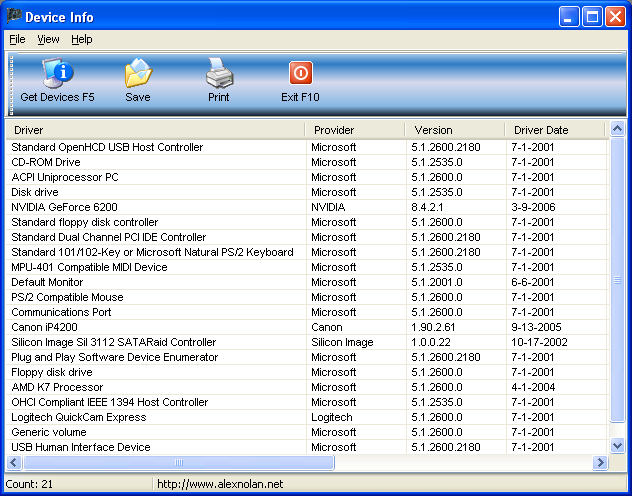Sort by the Driver Date column header

[x=555, y=130]
